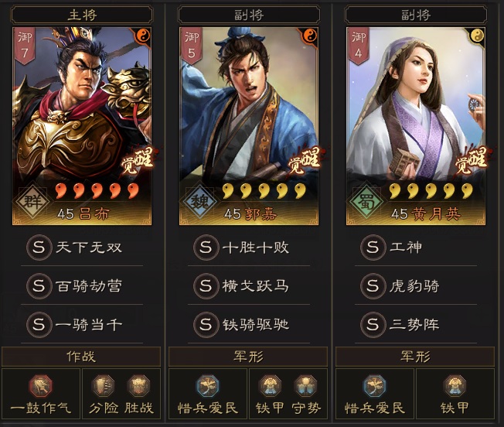Open the 黄月英 general card portrait

coord(416,126)
